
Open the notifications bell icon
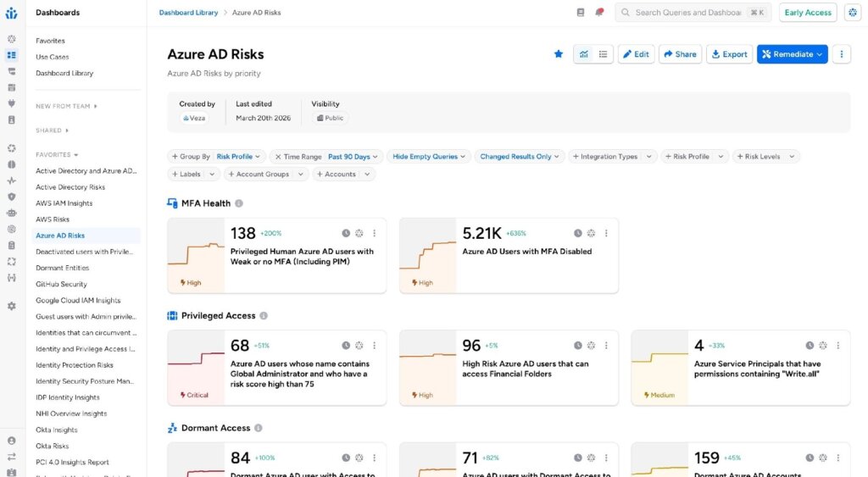coord(600,13)
